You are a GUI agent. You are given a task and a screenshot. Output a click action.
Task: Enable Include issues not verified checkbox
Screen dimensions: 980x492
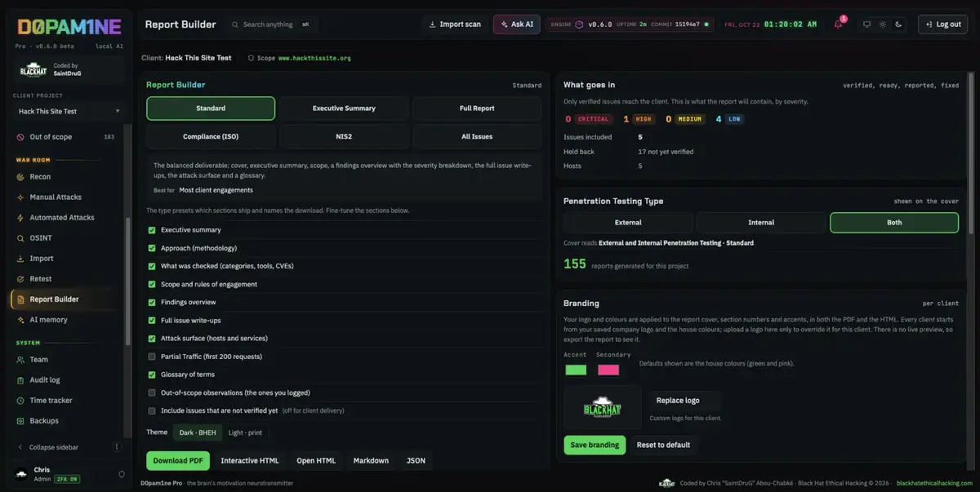click(152, 410)
